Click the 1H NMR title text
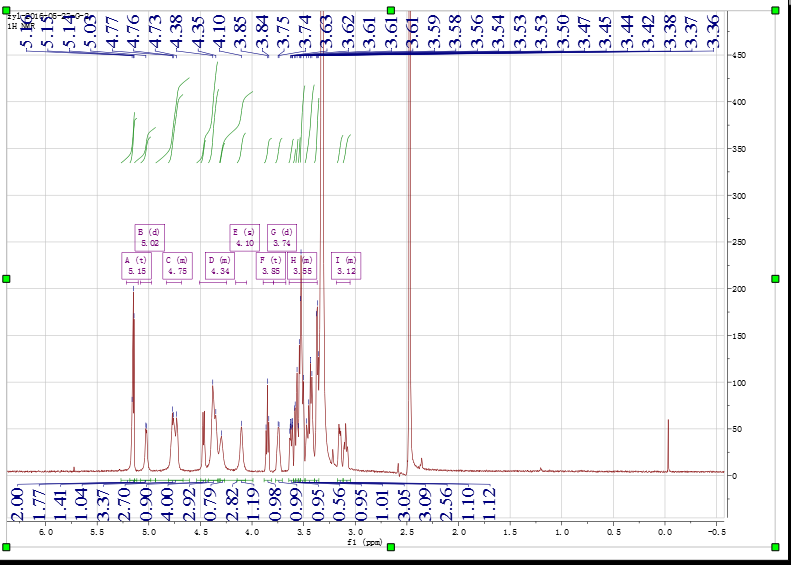791x565 pixels. click(20, 25)
